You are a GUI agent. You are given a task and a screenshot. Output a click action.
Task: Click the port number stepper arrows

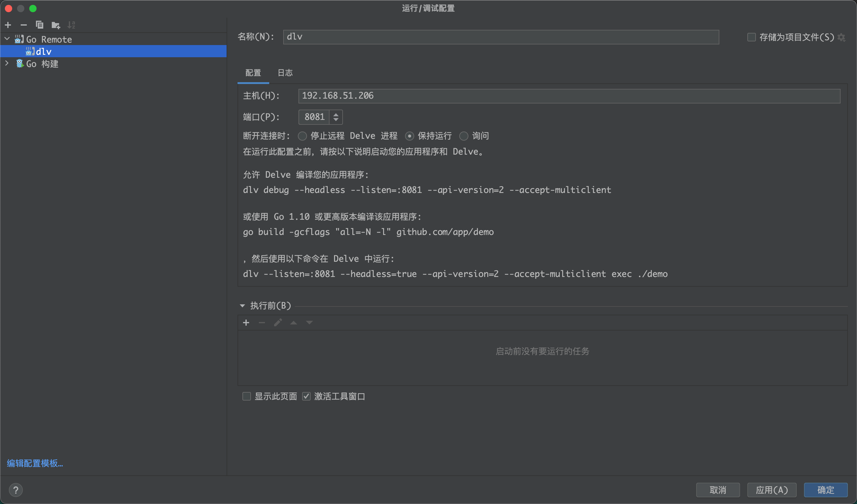(x=336, y=117)
